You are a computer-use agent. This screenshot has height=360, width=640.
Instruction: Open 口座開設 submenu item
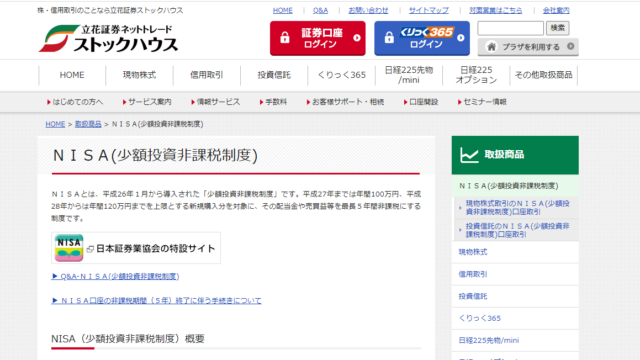tap(421, 102)
